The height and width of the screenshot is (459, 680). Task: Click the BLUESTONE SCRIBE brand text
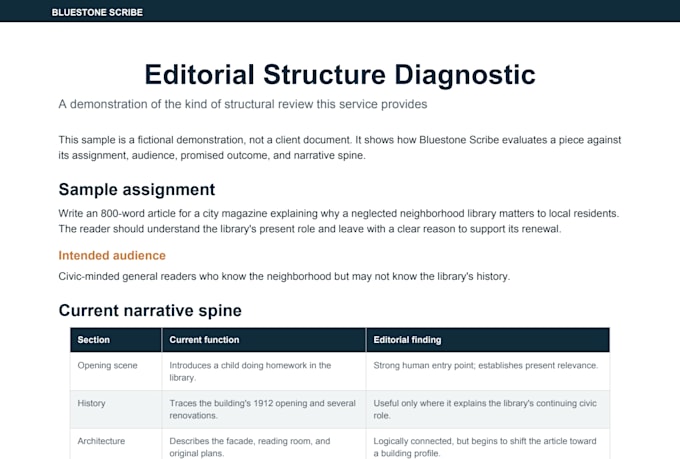coord(97,13)
